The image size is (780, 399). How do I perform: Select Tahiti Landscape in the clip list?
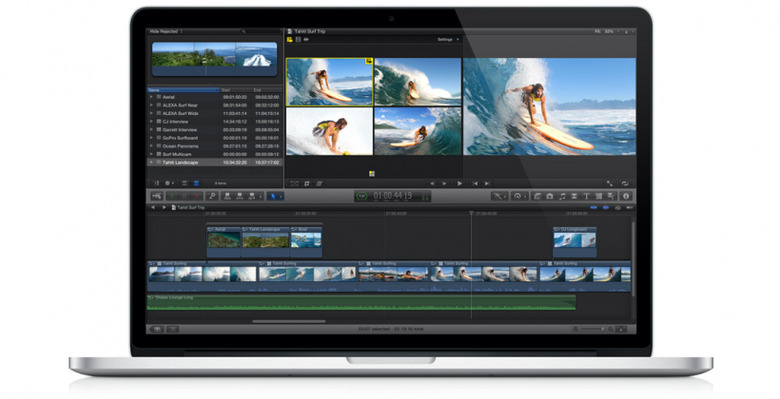coord(215,163)
